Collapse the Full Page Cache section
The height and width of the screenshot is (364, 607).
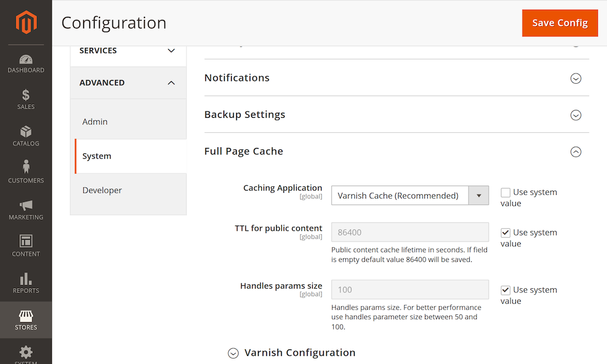(575, 152)
